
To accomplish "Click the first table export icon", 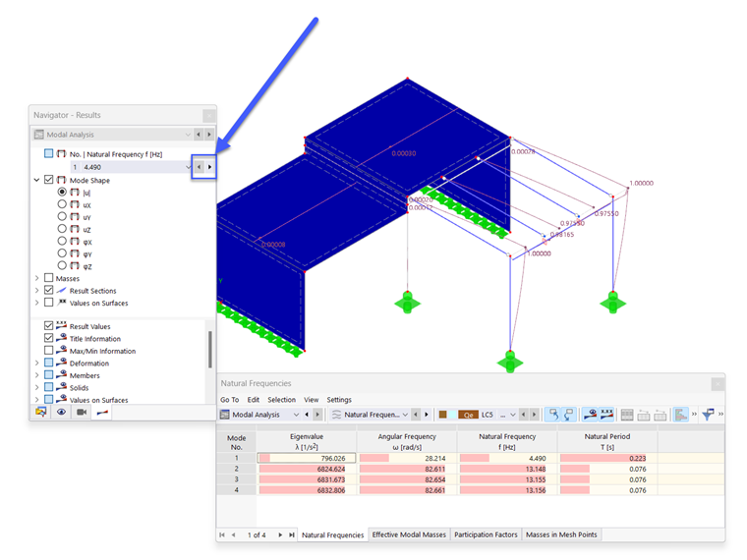I will (644, 416).
